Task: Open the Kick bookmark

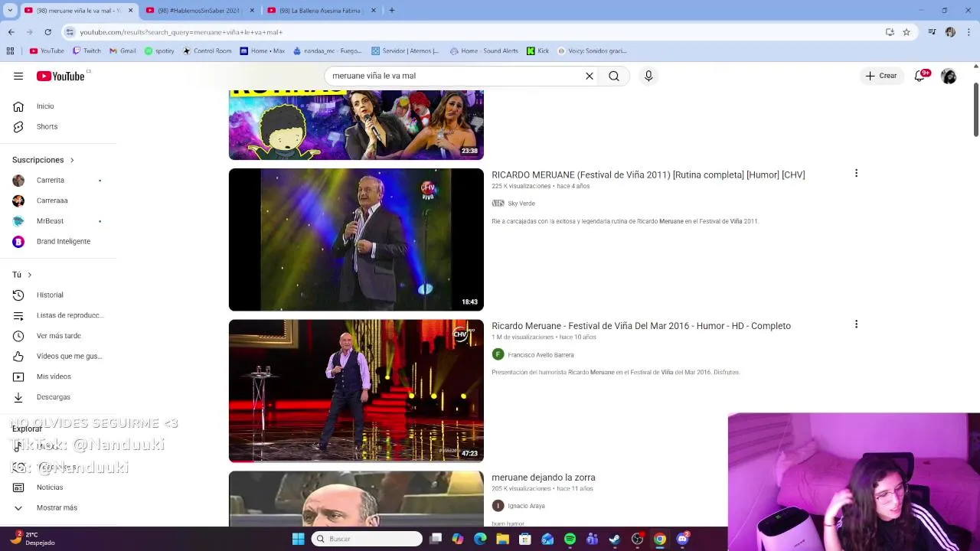Action: (538, 51)
